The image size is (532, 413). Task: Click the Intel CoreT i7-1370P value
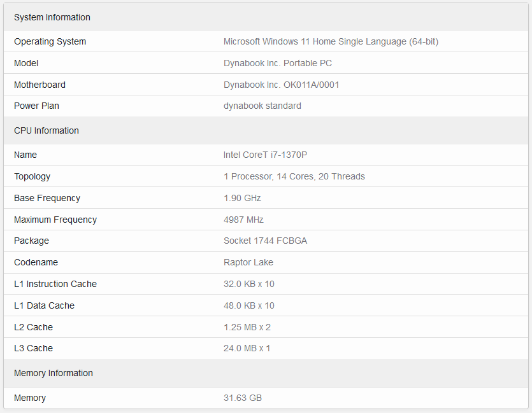tap(265, 155)
